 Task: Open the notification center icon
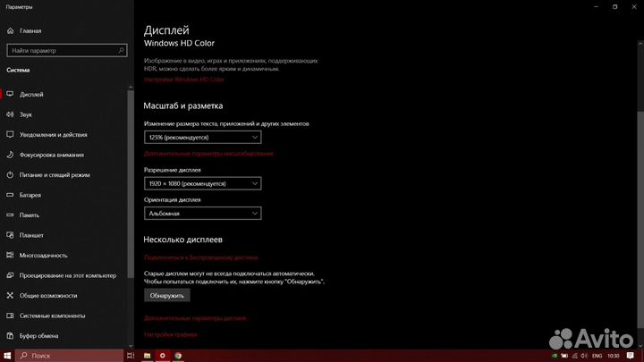[x=630, y=356]
